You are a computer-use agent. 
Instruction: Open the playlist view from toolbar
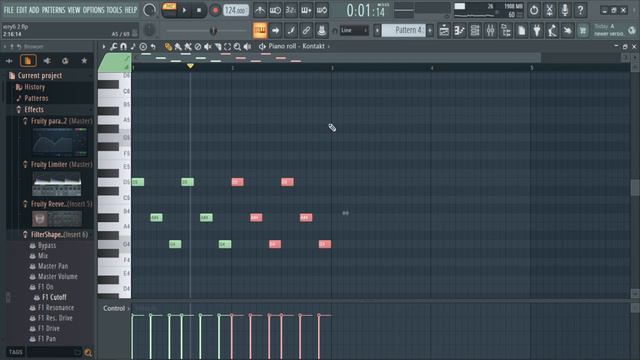tap(444, 30)
